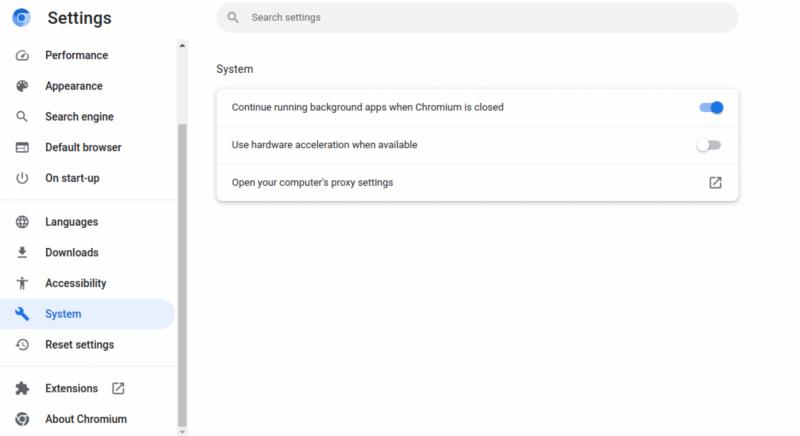800x436 pixels.
Task: Click the Downloads arrow icon
Action: tap(22, 252)
